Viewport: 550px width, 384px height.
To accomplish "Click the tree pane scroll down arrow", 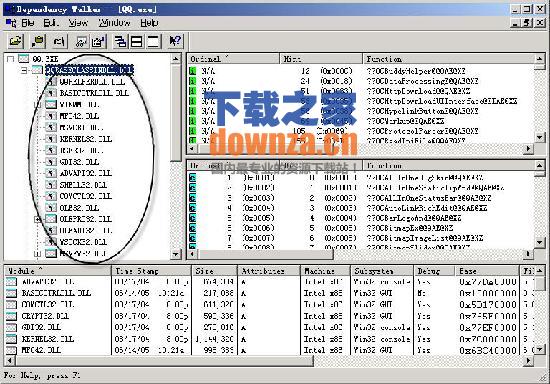I will 175,254.
